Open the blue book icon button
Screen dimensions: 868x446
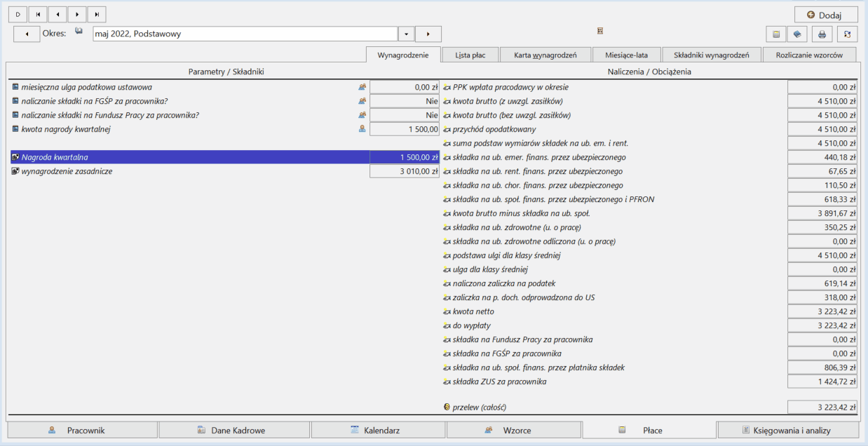[x=796, y=34]
